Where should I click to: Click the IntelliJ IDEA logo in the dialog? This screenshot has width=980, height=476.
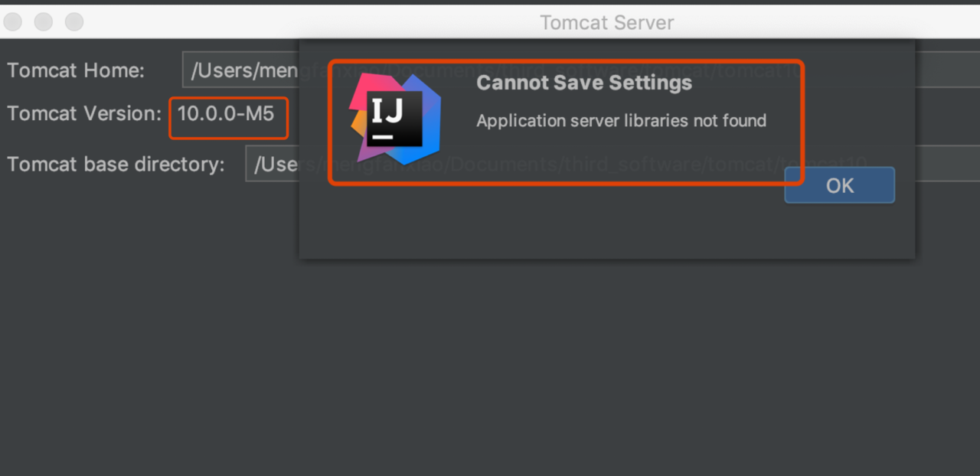[x=396, y=119]
